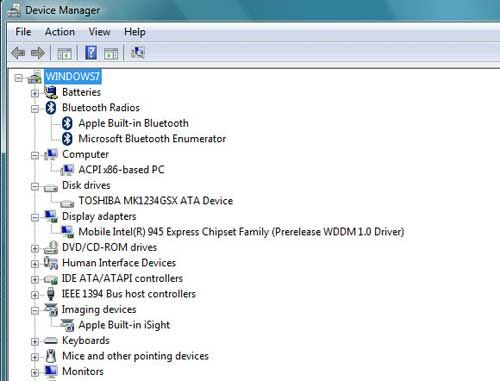The width and height of the screenshot is (500, 381).
Task: Expand the IEEE 1394 Bus host controllers category
Action: (x=35, y=295)
